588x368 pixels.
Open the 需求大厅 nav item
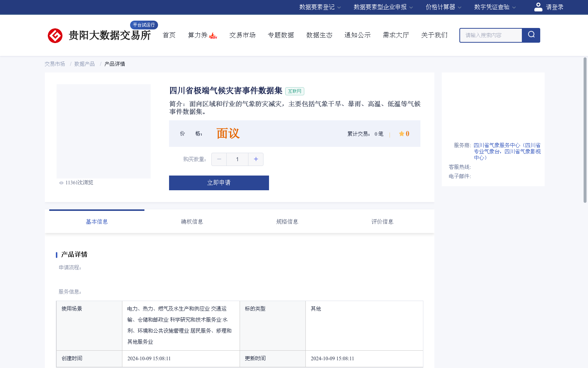click(396, 35)
